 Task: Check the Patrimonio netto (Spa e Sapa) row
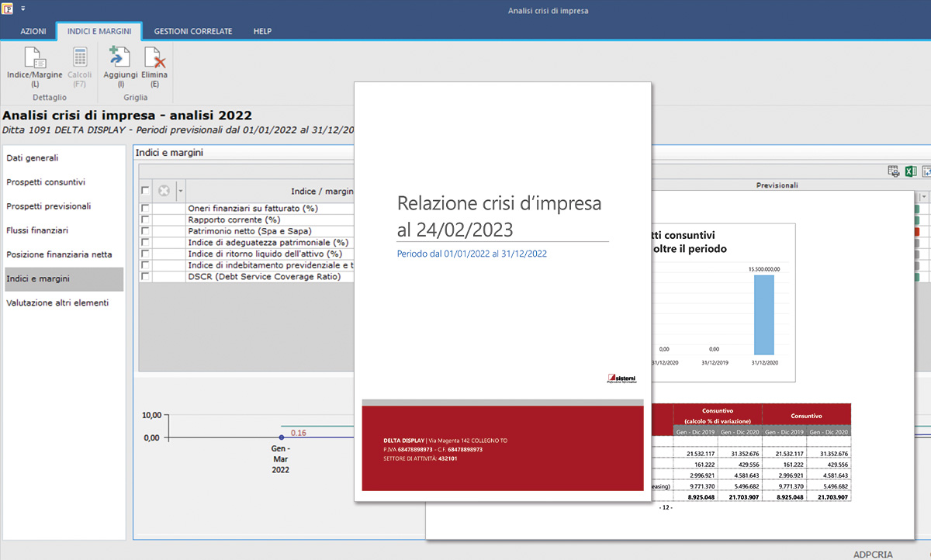click(x=145, y=231)
